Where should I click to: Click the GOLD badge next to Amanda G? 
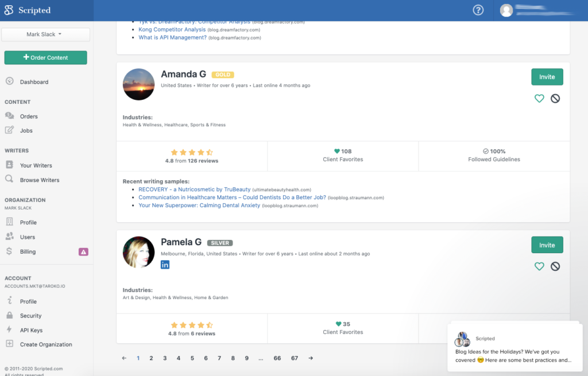tap(223, 75)
